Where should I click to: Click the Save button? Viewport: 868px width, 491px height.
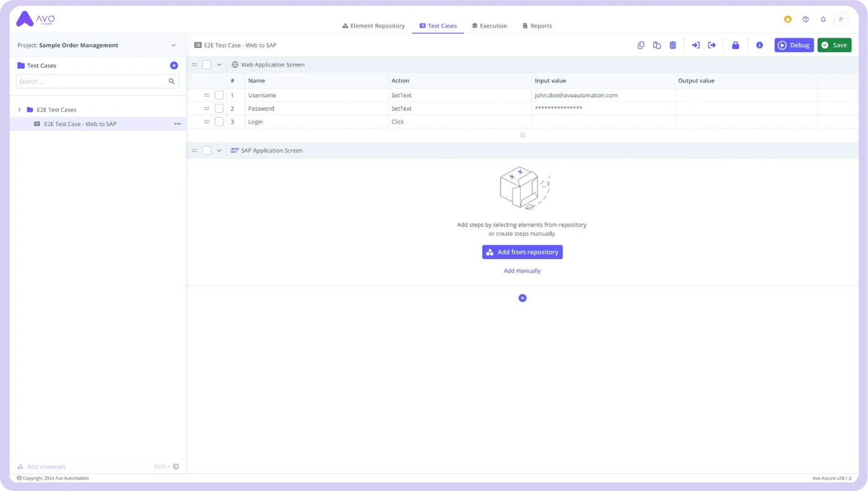click(x=834, y=45)
